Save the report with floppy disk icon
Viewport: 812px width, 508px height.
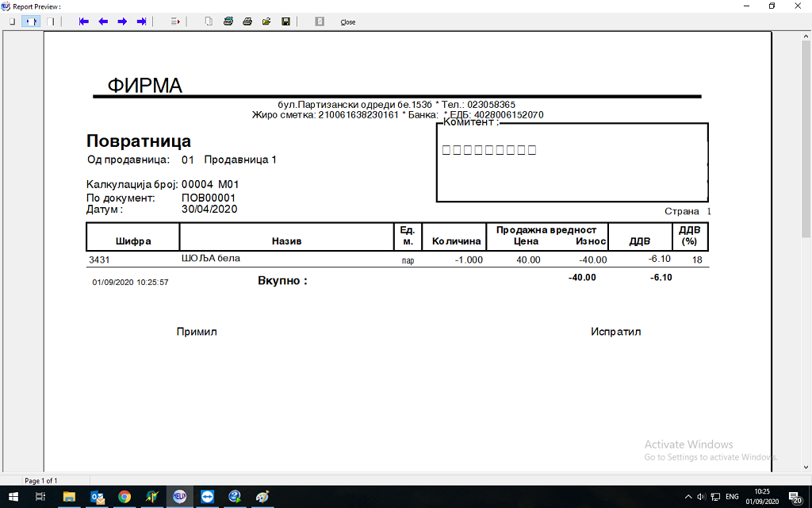pyautogui.click(x=285, y=21)
